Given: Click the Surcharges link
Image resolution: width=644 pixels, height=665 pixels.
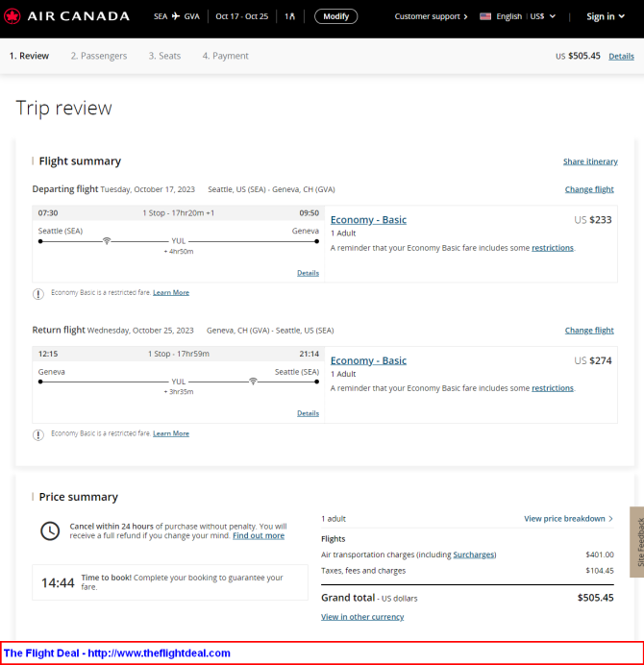Looking at the screenshot, I should tap(474, 554).
